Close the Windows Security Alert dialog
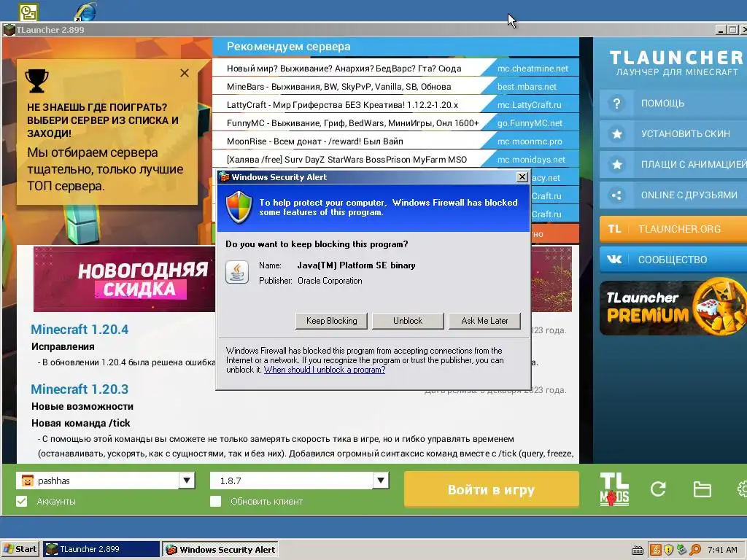Screen dimensions: 747x560 pyautogui.click(x=522, y=177)
